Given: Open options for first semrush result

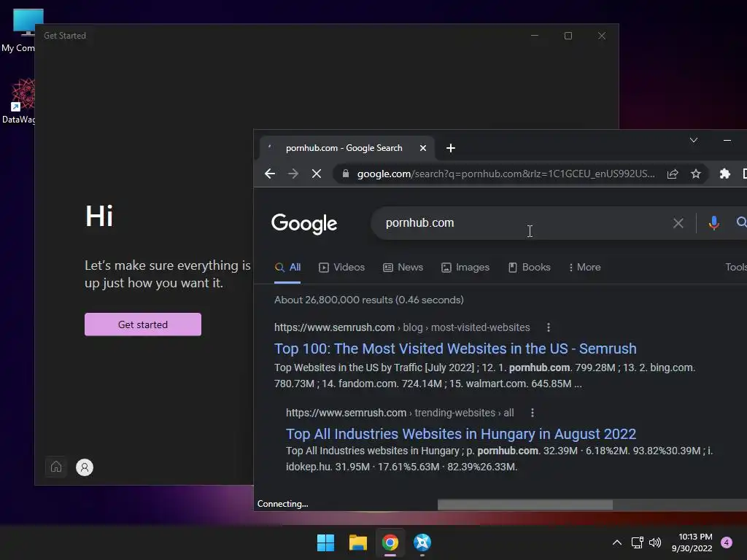Looking at the screenshot, I should [x=549, y=327].
